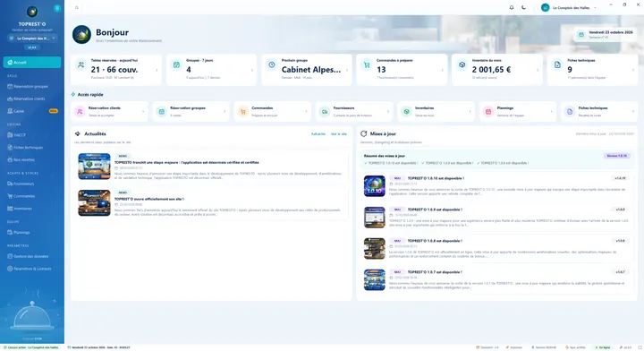Open thumbnail of TOPREST'O site launch news

pyautogui.click(x=95, y=202)
